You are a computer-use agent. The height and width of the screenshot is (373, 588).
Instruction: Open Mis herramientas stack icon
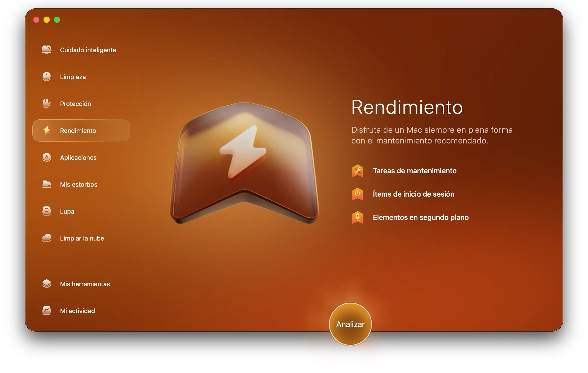tap(46, 284)
